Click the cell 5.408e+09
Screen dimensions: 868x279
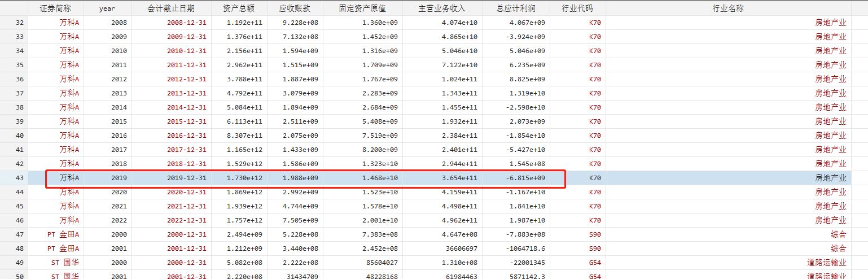pyautogui.click(x=380, y=121)
